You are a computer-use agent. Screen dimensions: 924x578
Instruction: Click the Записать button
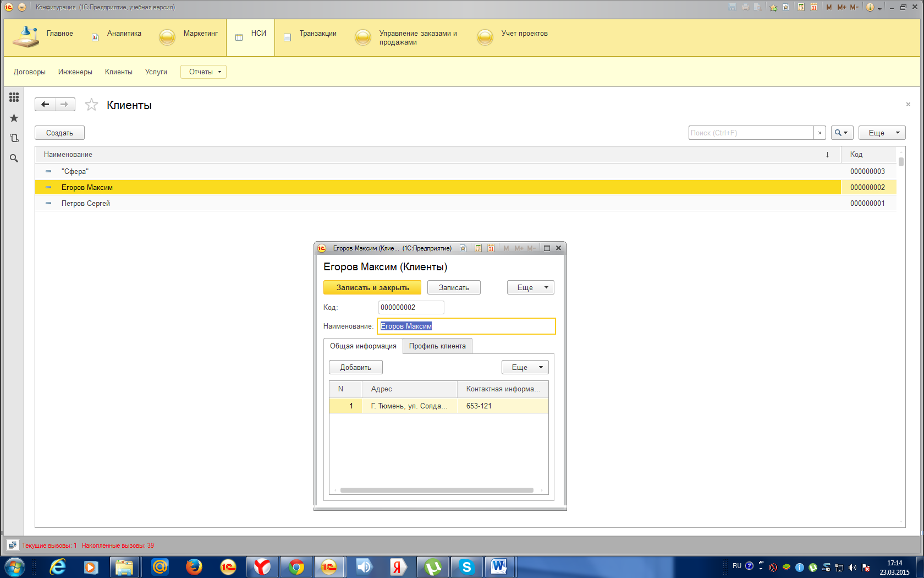(x=454, y=287)
